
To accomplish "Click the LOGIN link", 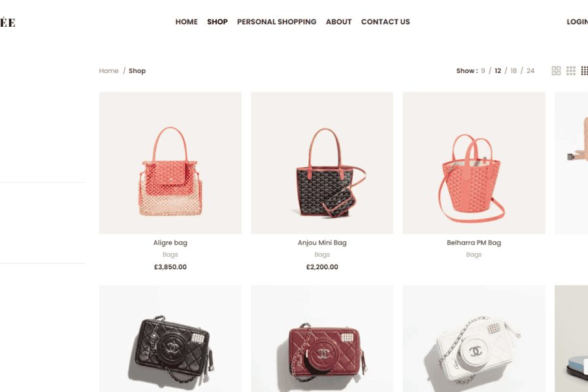I will 577,22.
